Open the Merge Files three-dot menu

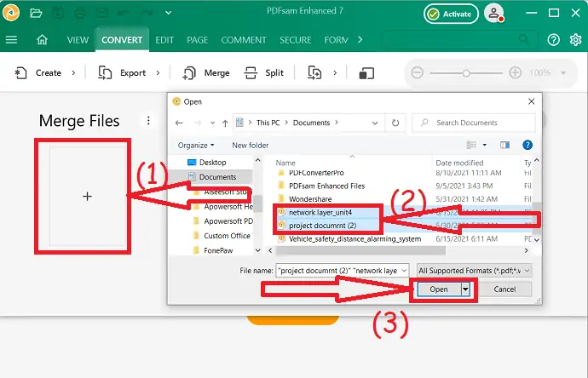coord(148,120)
